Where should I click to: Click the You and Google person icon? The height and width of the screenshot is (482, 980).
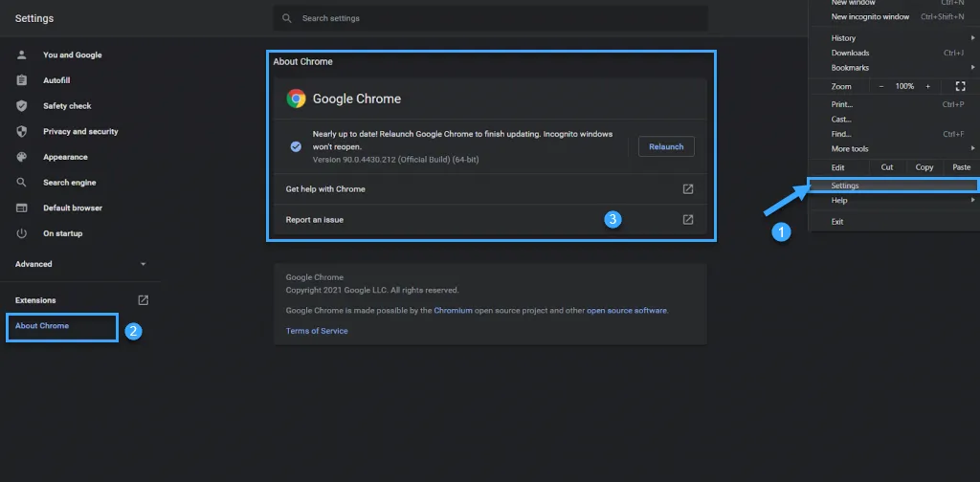(x=21, y=55)
